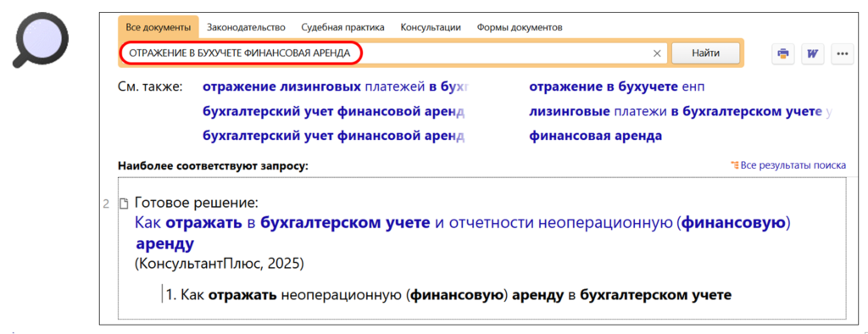Open suggestion финансовая аренда
The width and height of the screenshot is (868, 334).
(x=596, y=136)
